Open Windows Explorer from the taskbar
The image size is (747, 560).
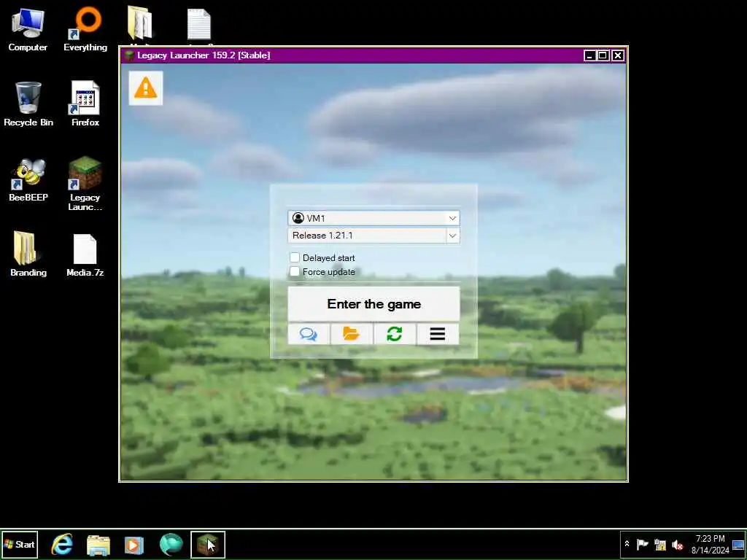(98, 545)
